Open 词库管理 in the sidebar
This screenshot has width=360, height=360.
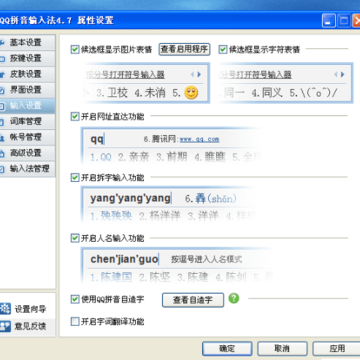coord(27,121)
